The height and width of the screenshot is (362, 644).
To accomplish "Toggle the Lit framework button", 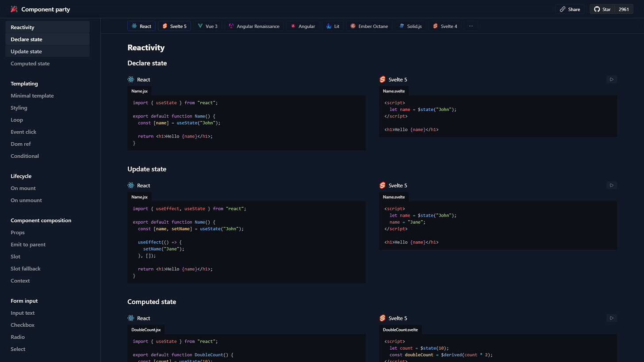I will pos(333,26).
